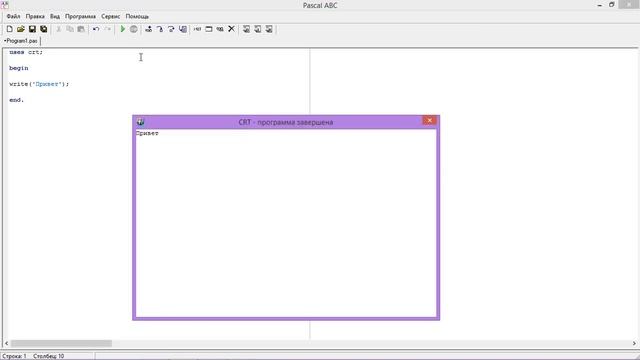Open the Вид menu

pyautogui.click(x=55, y=16)
